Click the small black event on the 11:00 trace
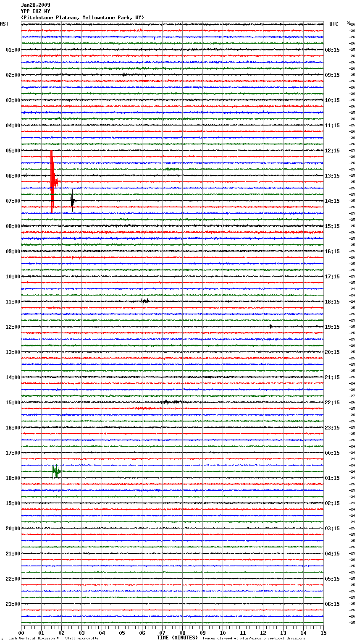 144,301
